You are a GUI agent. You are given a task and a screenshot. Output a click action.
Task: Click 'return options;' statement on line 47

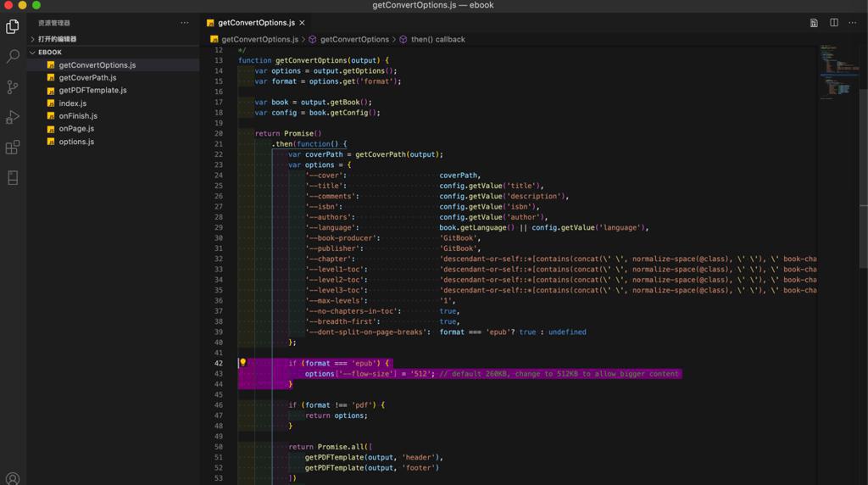336,415
